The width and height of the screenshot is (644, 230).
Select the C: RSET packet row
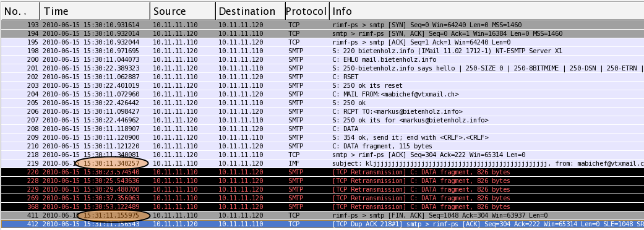pyautogui.click(x=322, y=77)
